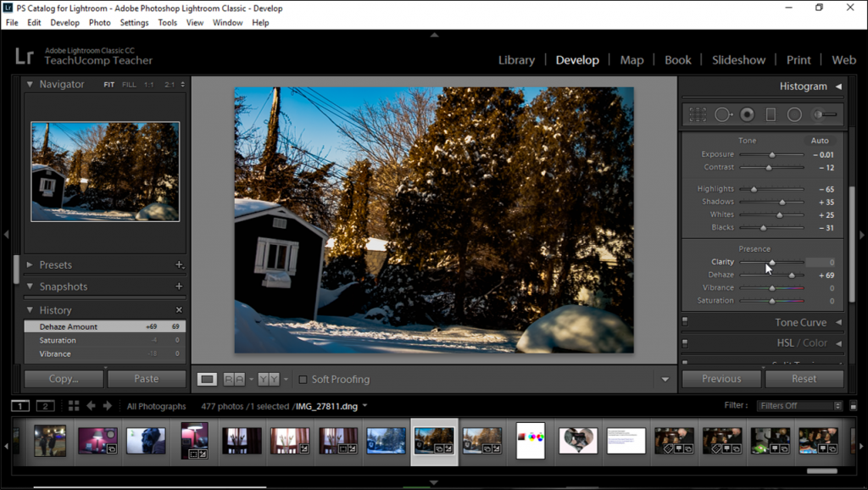Select the Radial Filter tool

(x=795, y=114)
